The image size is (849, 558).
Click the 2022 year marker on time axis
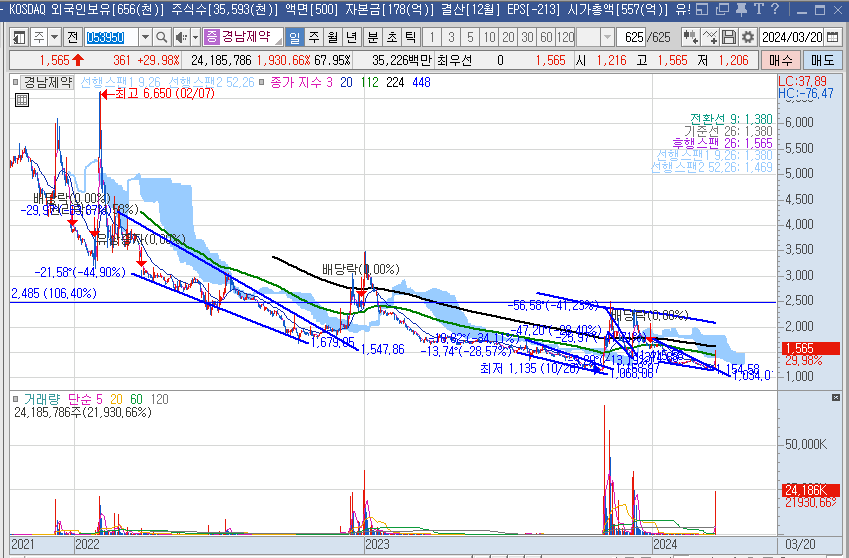click(x=87, y=544)
